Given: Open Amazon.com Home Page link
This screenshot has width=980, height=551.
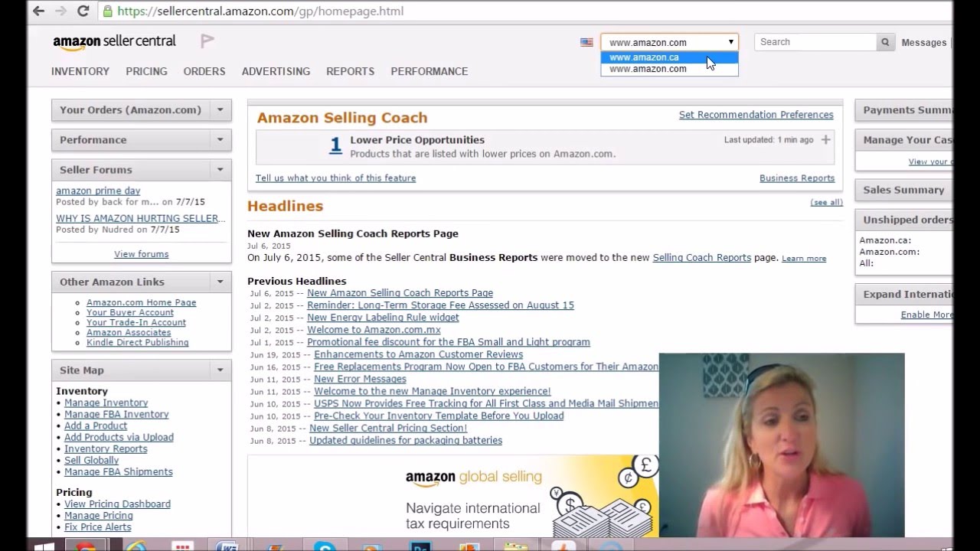Looking at the screenshot, I should point(141,302).
